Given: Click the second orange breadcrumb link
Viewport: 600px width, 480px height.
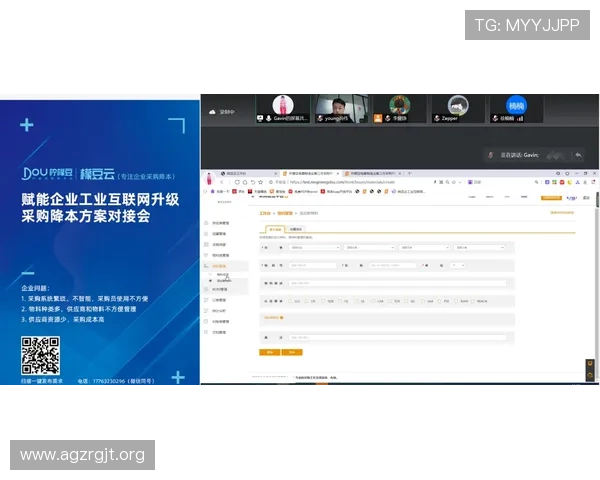Looking at the screenshot, I should tap(285, 213).
